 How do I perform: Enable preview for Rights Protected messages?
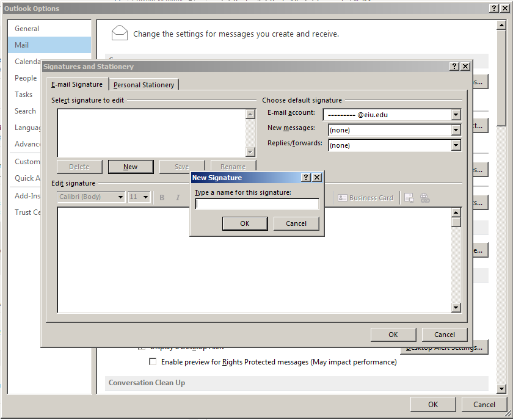coord(153,362)
